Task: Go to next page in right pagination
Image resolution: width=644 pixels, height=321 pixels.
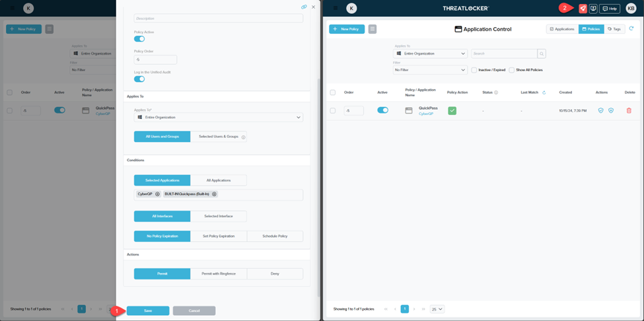Action: click(x=414, y=308)
